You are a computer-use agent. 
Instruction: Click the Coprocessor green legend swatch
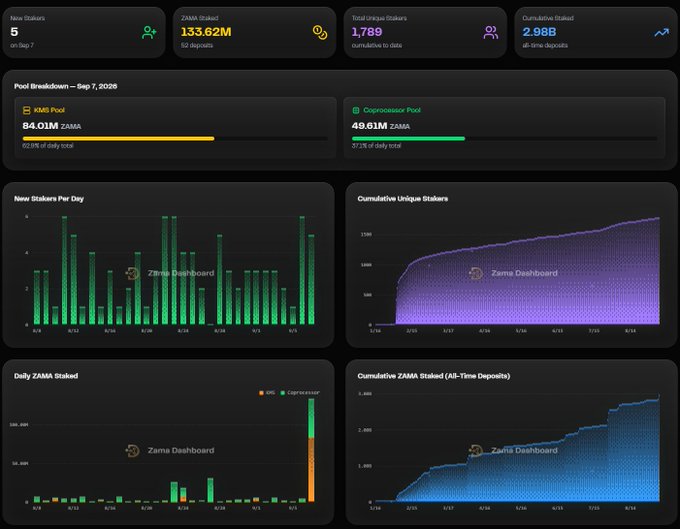[x=283, y=393]
